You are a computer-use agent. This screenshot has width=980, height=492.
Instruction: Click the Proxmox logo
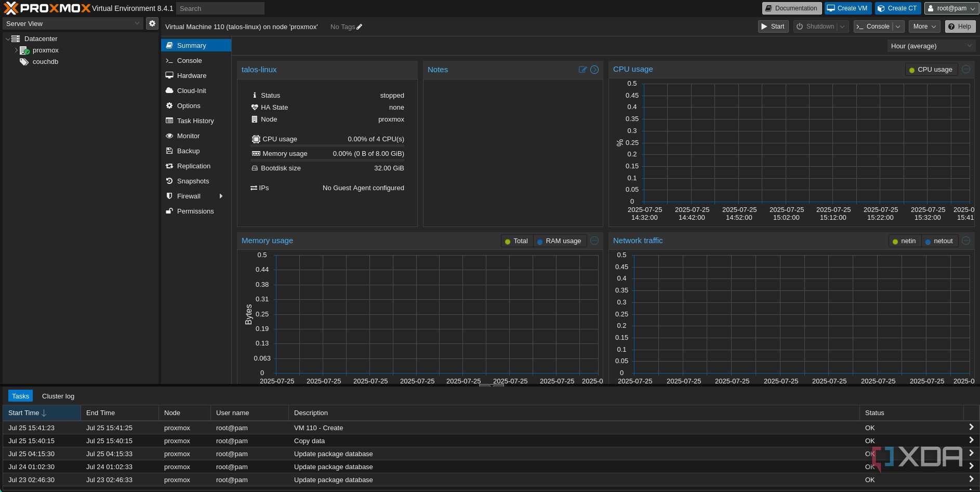pos(47,8)
